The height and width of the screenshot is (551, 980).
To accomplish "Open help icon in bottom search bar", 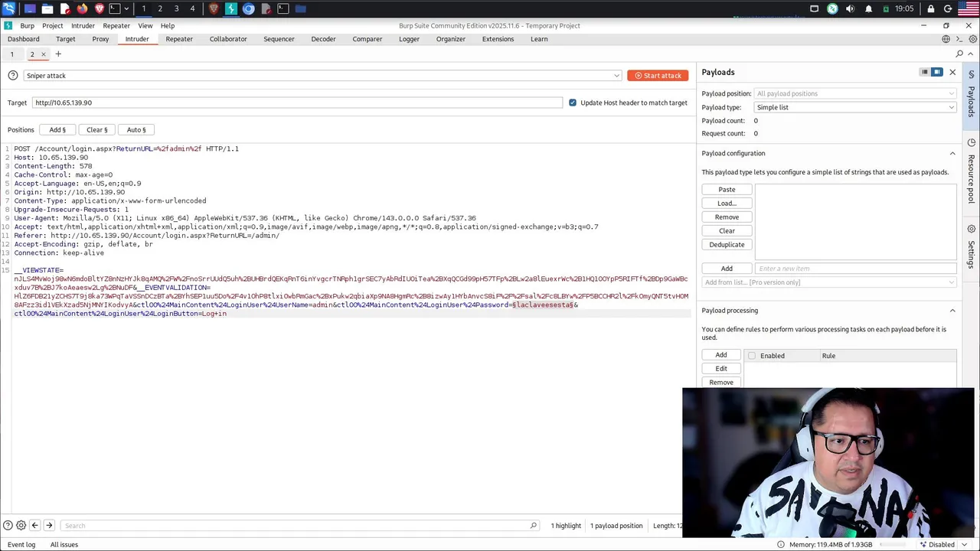I will click(x=8, y=525).
